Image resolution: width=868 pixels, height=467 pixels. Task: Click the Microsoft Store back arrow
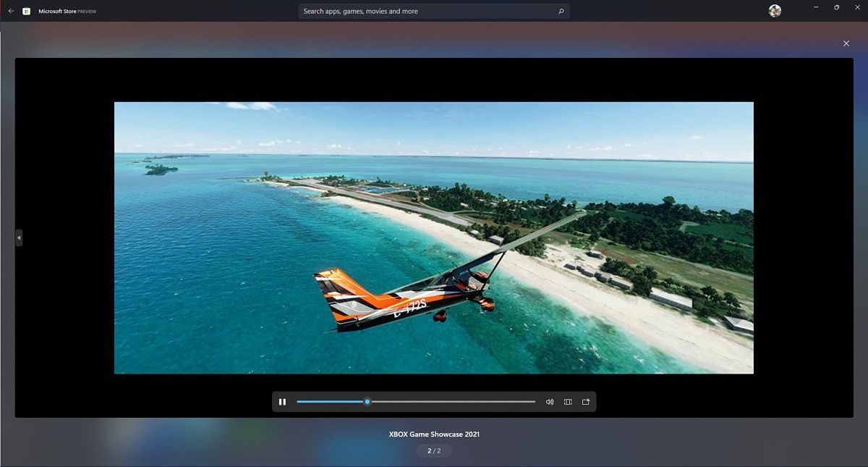coord(11,11)
